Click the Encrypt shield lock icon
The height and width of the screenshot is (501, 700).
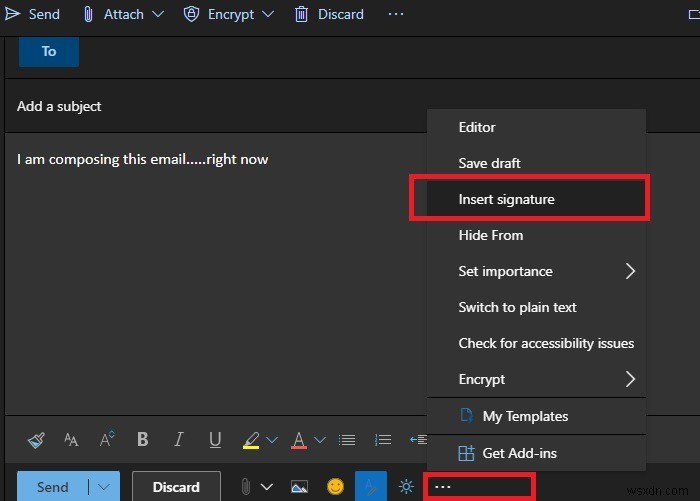[x=191, y=14]
